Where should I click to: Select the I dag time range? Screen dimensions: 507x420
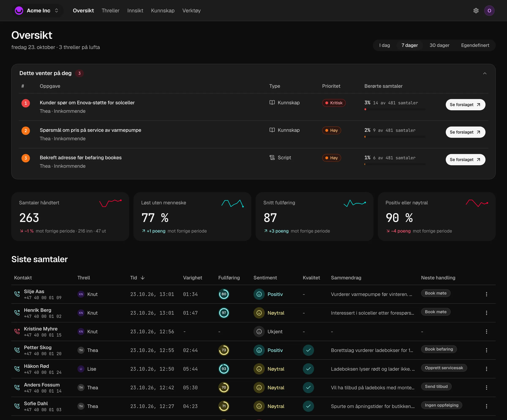click(x=385, y=45)
